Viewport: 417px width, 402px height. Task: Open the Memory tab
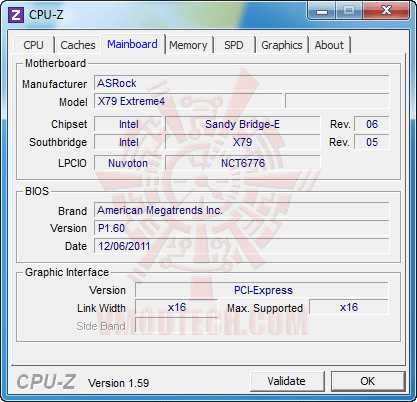[x=188, y=45]
